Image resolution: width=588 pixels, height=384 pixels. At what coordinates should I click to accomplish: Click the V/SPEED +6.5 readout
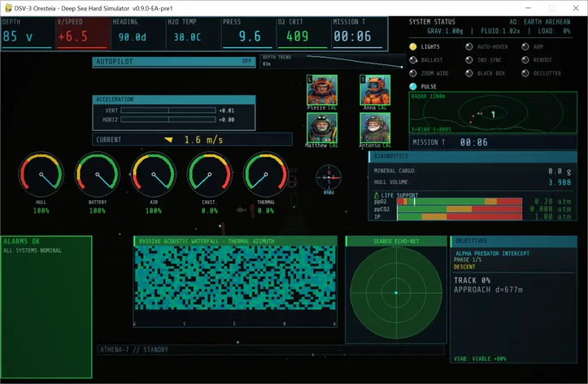pos(82,33)
